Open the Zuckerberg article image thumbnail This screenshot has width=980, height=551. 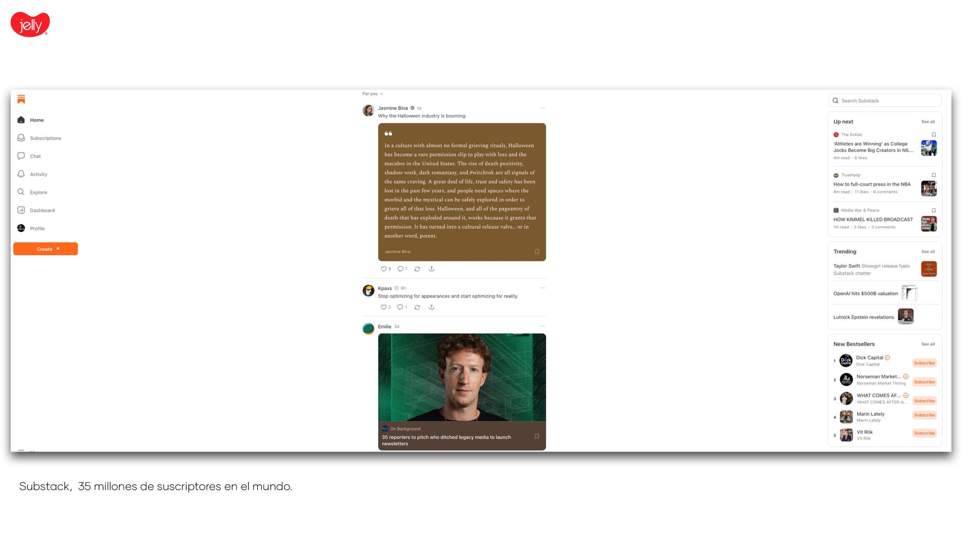461,378
